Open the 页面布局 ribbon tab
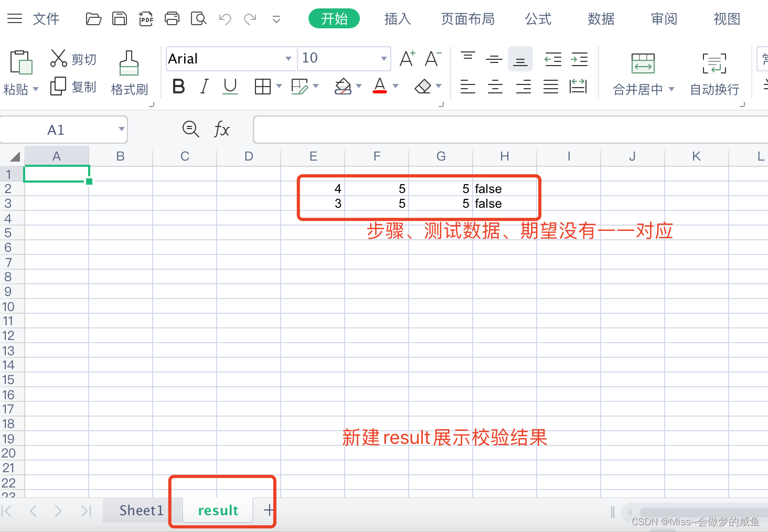 tap(468, 19)
